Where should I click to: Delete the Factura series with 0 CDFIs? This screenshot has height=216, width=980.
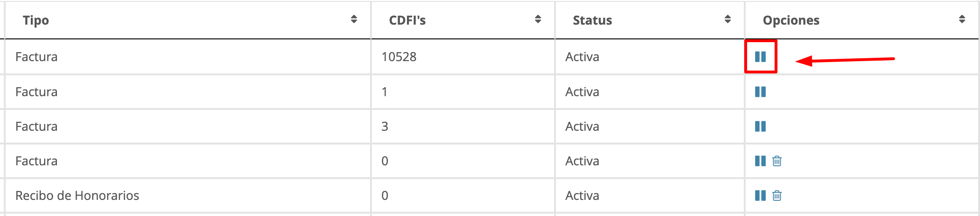(777, 161)
